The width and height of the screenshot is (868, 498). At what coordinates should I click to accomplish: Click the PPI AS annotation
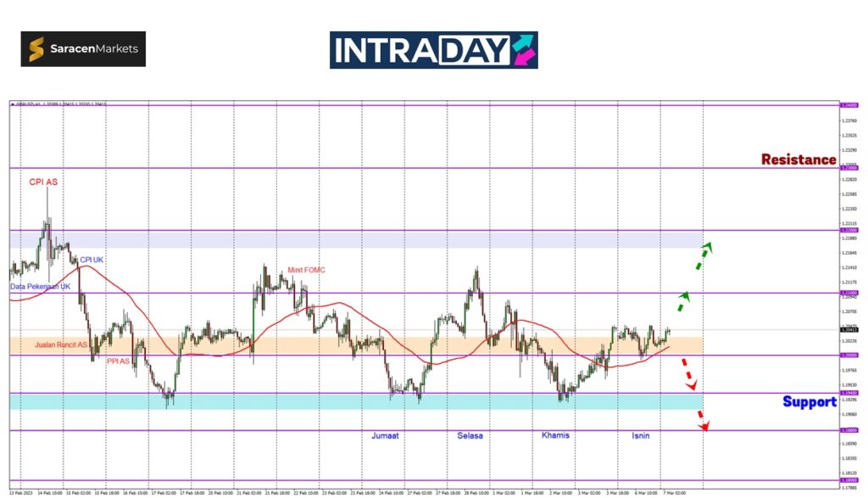(x=118, y=361)
